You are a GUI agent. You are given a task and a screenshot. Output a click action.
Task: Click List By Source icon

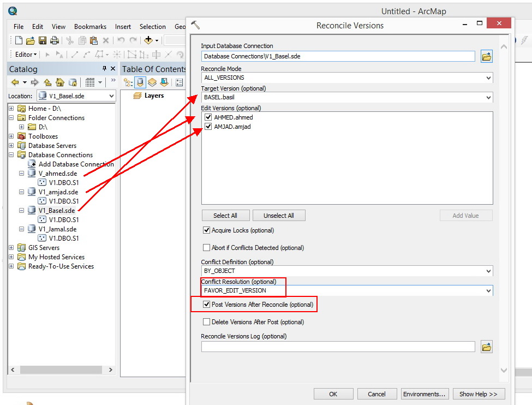140,82
